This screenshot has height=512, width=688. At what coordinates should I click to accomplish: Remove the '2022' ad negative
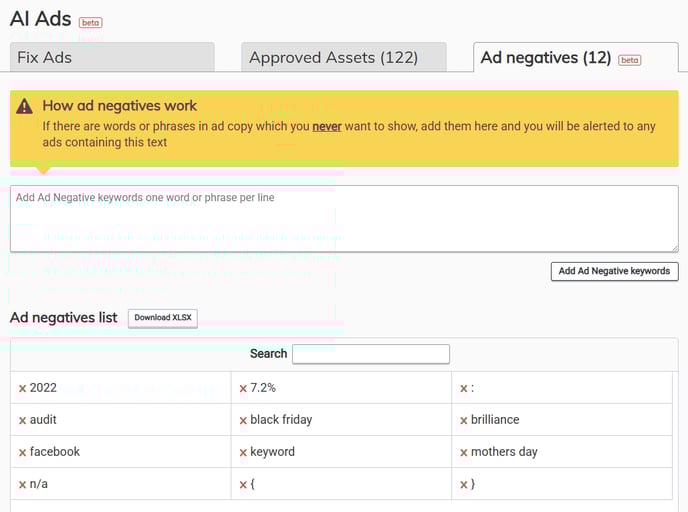[22, 388]
